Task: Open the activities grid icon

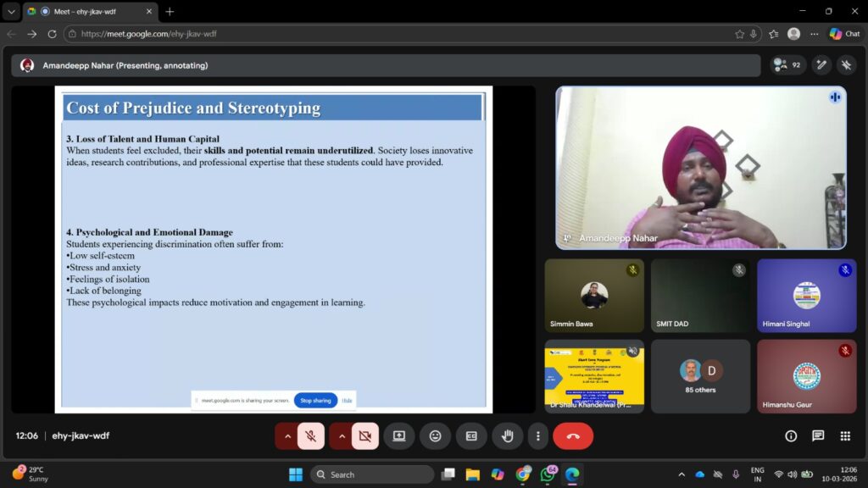Action: [845, 435]
